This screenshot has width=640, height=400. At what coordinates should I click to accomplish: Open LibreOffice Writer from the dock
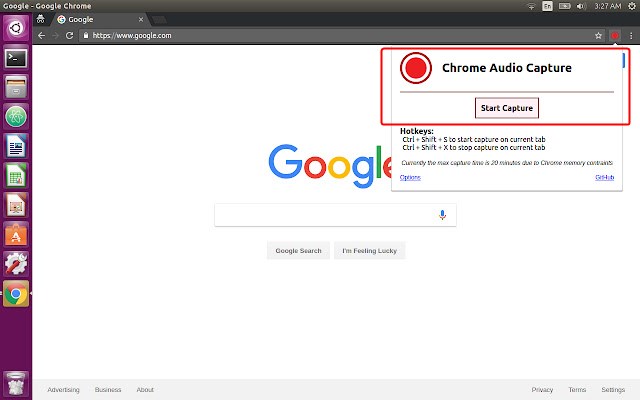(16, 146)
